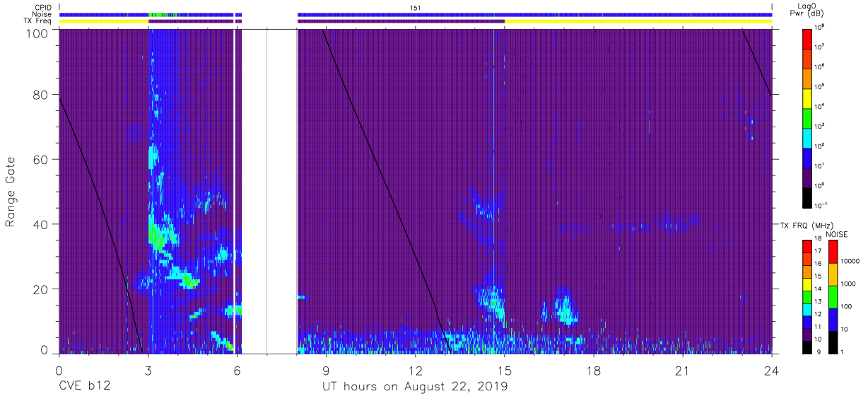The height and width of the screenshot is (401, 868).
Task: Click the 10000 label on the NOISE scale
Action: click(851, 260)
